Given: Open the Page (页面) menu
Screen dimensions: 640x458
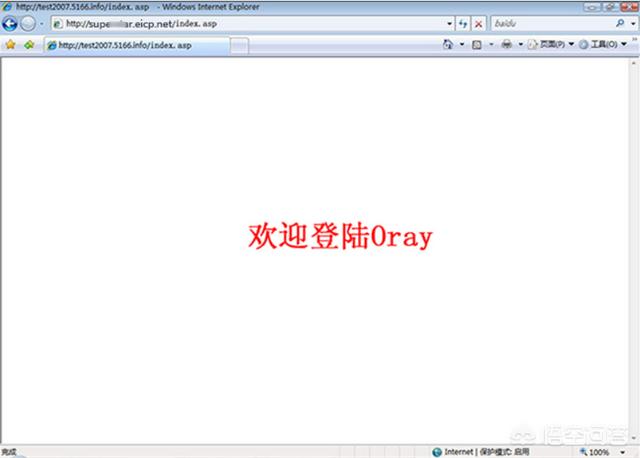Looking at the screenshot, I should [551, 44].
